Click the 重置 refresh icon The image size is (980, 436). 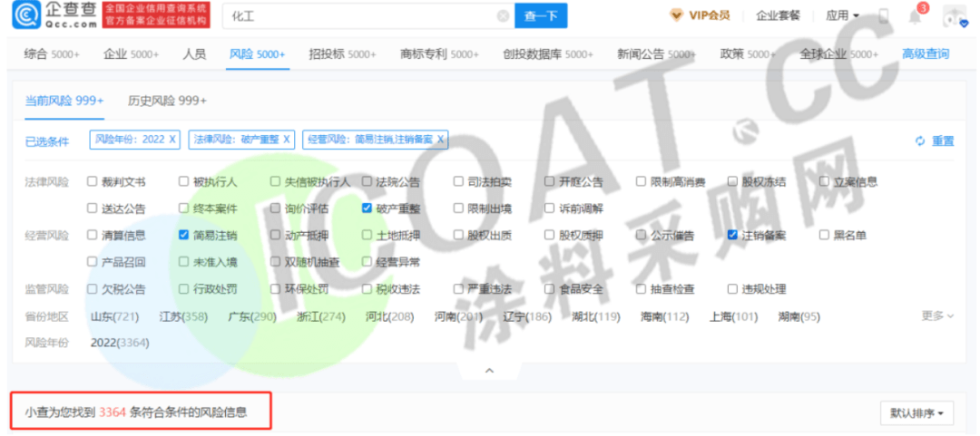(920, 140)
